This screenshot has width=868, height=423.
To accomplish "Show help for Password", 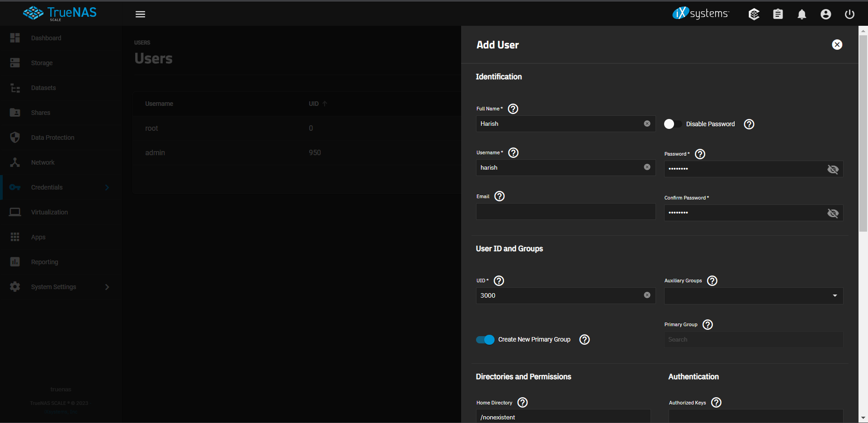I will click(x=700, y=154).
